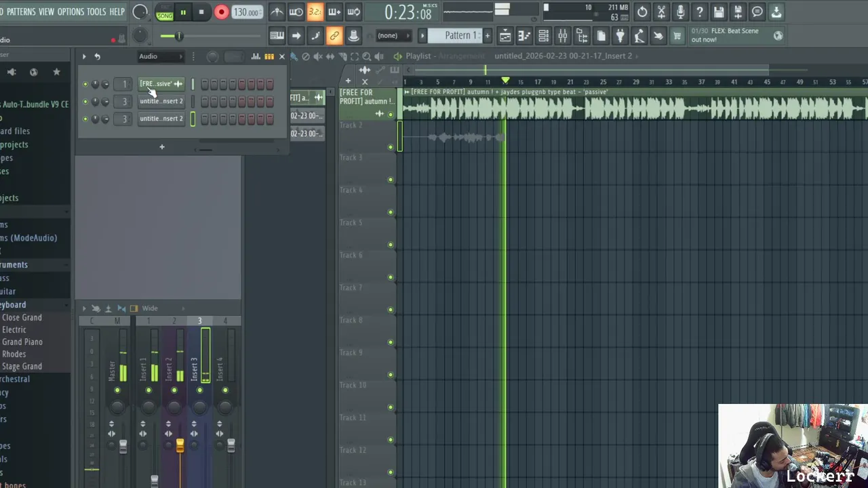Open the content library shopping cart icon
This screenshot has height=488, width=868.
tap(677, 36)
